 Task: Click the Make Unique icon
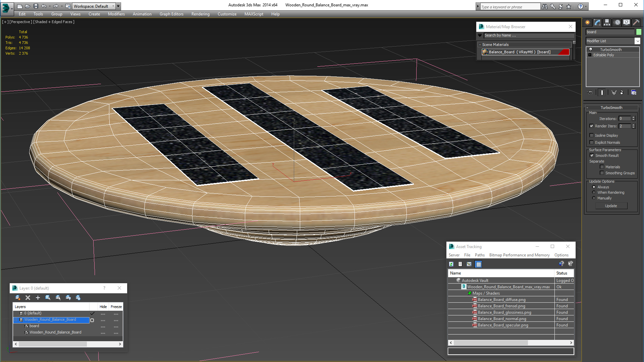[x=614, y=93]
